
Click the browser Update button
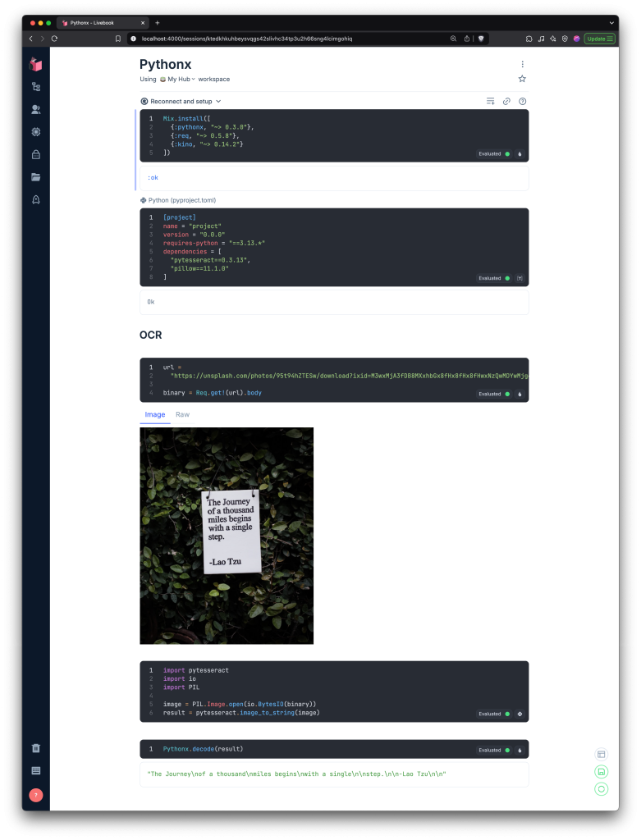pos(599,39)
